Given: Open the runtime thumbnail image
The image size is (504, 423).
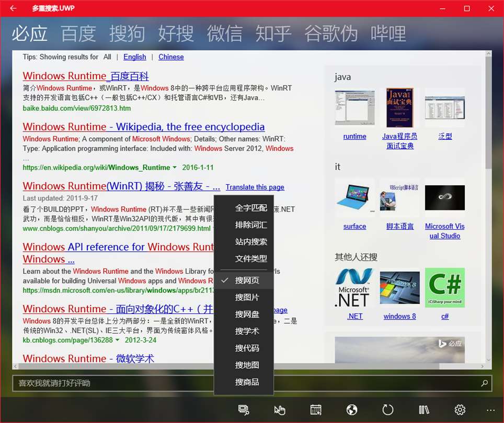Looking at the screenshot, I should click(354, 108).
